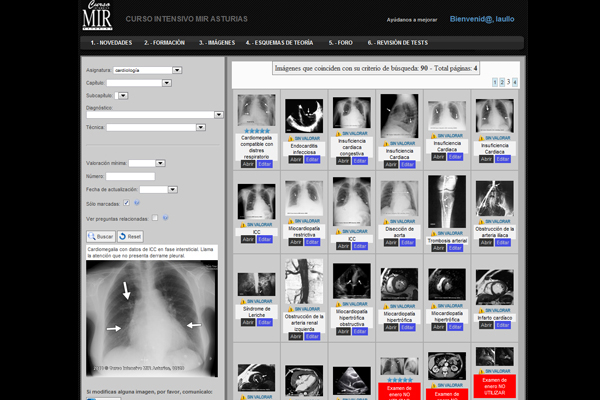Click warning icon of Disección de aorta card

tap(386, 222)
